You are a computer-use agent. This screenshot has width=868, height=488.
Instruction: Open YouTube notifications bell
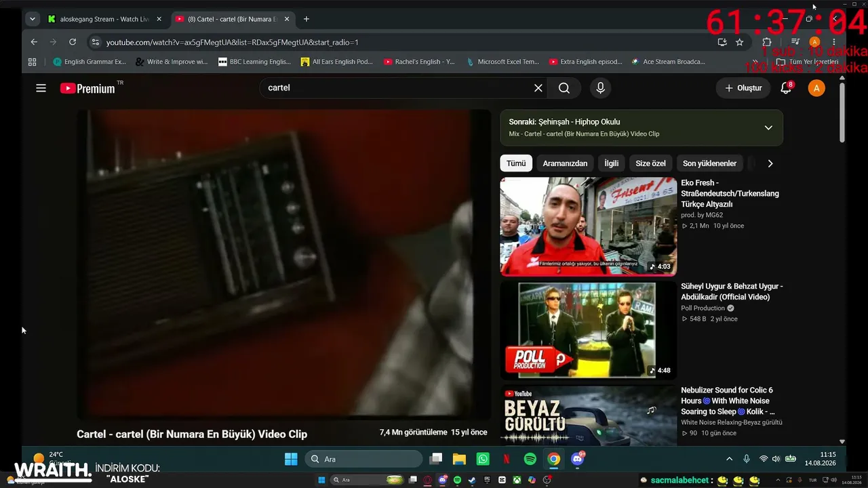pos(786,88)
